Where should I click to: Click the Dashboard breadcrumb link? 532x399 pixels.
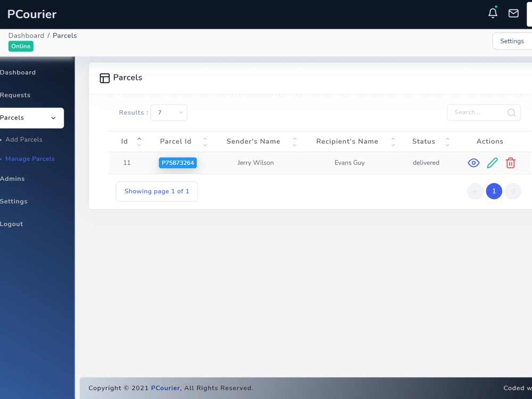(x=26, y=36)
